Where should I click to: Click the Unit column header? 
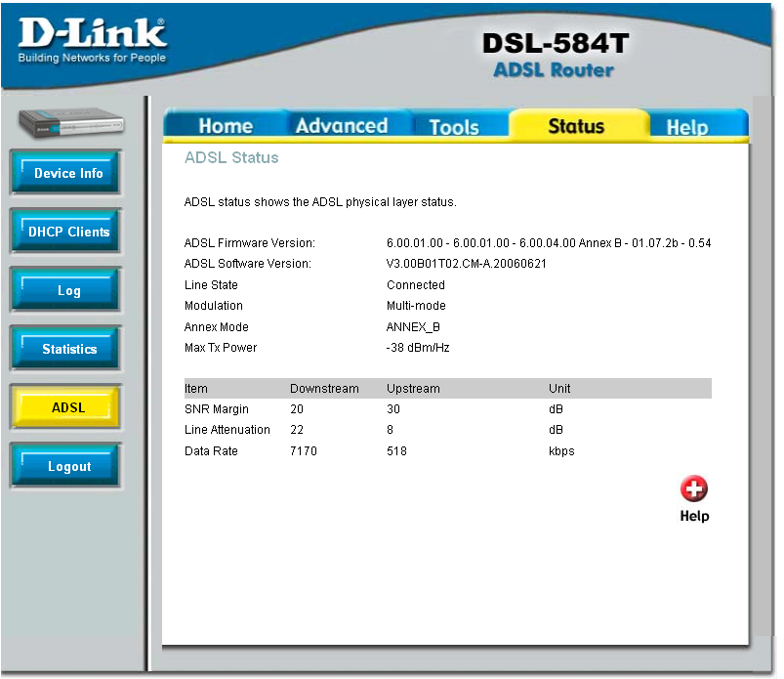click(x=559, y=388)
